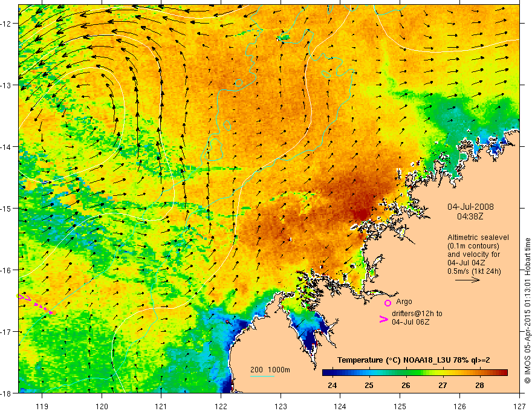The image size is (532, 411).
Task: Click the longitude axis label 124
Action: click(340, 406)
